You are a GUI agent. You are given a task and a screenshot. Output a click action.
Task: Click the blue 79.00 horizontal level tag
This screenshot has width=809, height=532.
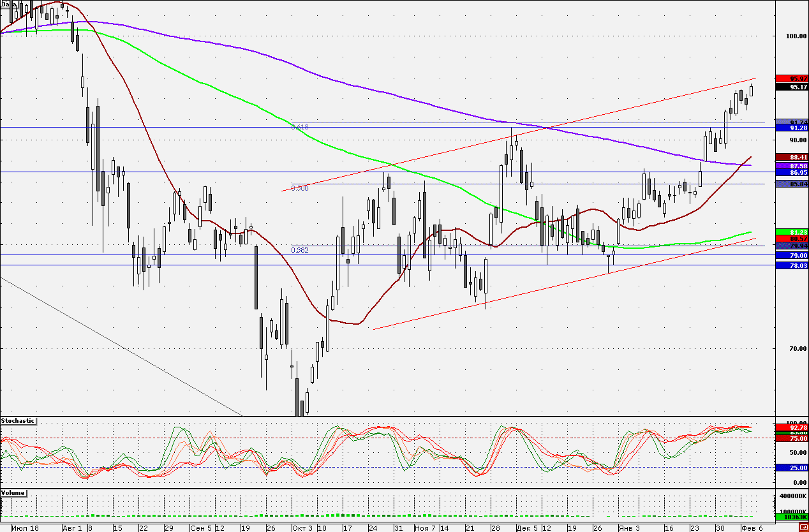pos(791,255)
